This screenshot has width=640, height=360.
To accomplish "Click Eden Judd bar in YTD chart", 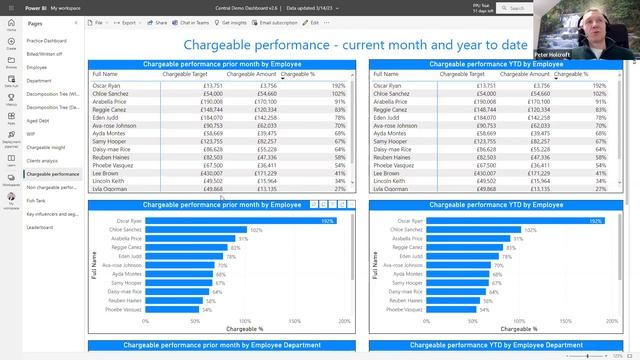I will pyautogui.click(x=462, y=256).
